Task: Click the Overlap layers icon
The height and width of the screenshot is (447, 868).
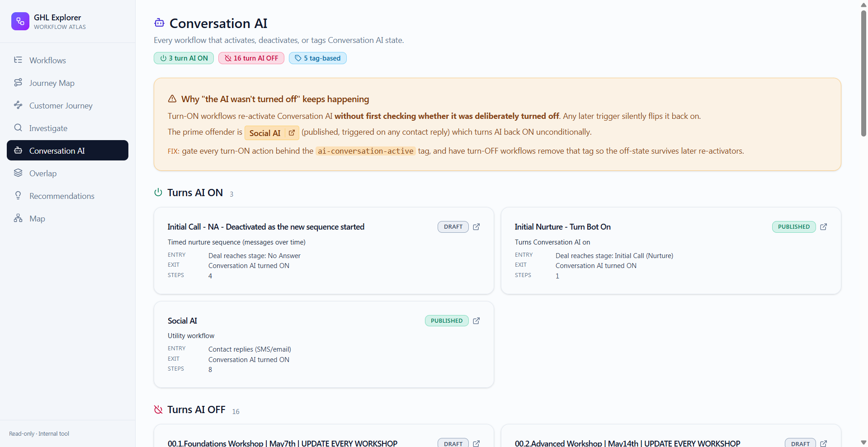Action: [x=18, y=173]
